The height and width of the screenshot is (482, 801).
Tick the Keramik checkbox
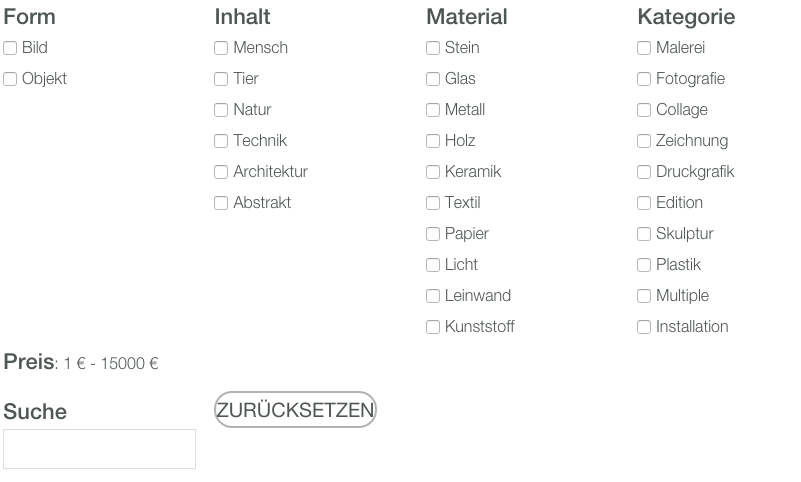click(433, 172)
